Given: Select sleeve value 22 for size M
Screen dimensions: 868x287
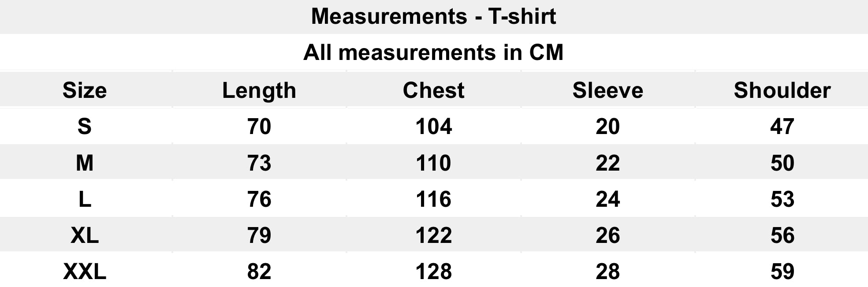Looking at the screenshot, I should [x=607, y=163].
